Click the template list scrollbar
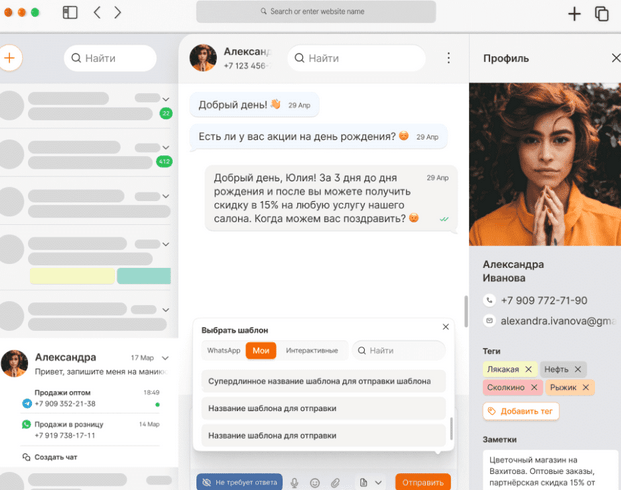 [x=451, y=428]
